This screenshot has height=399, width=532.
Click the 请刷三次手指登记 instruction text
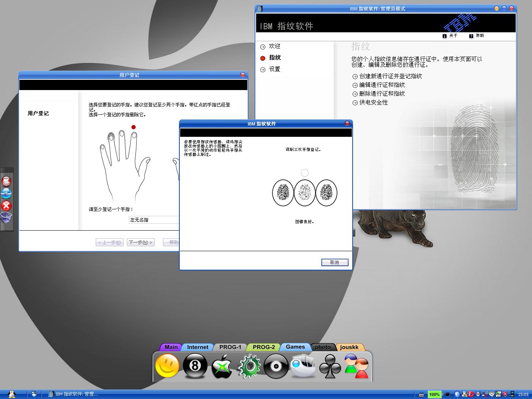tap(303, 150)
